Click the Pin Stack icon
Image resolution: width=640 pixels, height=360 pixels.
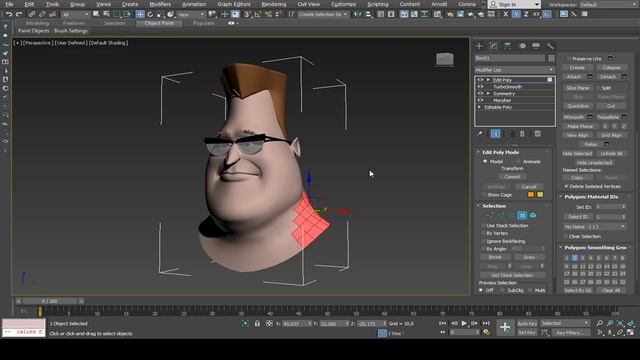click(x=480, y=133)
